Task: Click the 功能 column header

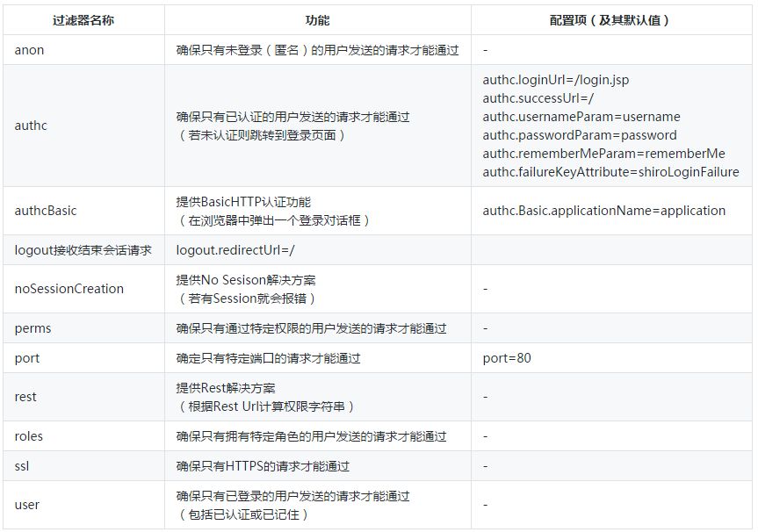Action: coord(318,20)
